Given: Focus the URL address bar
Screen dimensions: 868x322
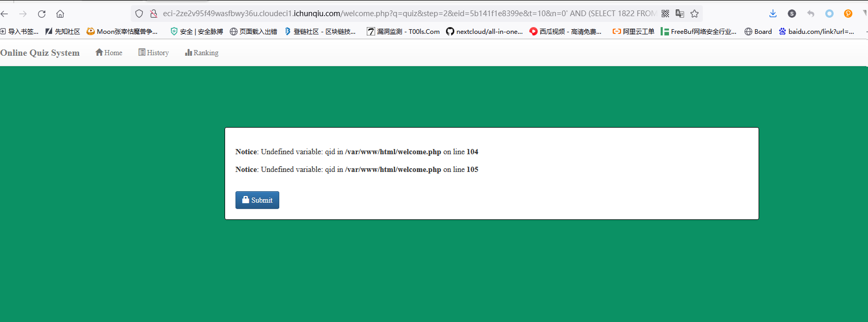Looking at the screenshot, I should (406, 14).
